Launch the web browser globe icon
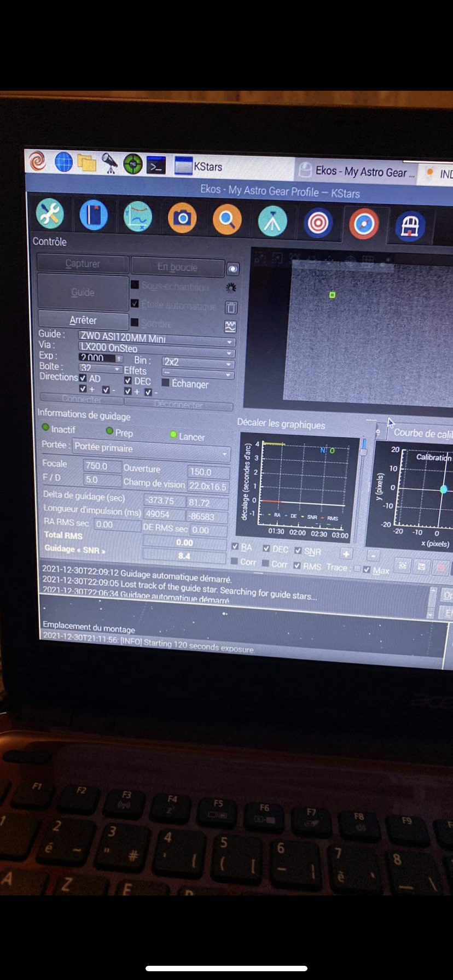The width and height of the screenshot is (453, 980). click(x=63, y=162)
